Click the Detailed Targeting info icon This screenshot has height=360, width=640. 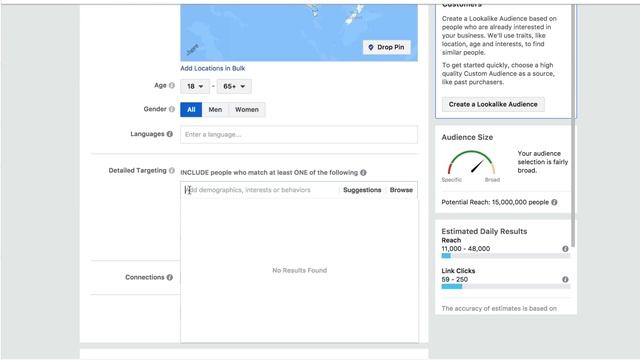point(172,170)
